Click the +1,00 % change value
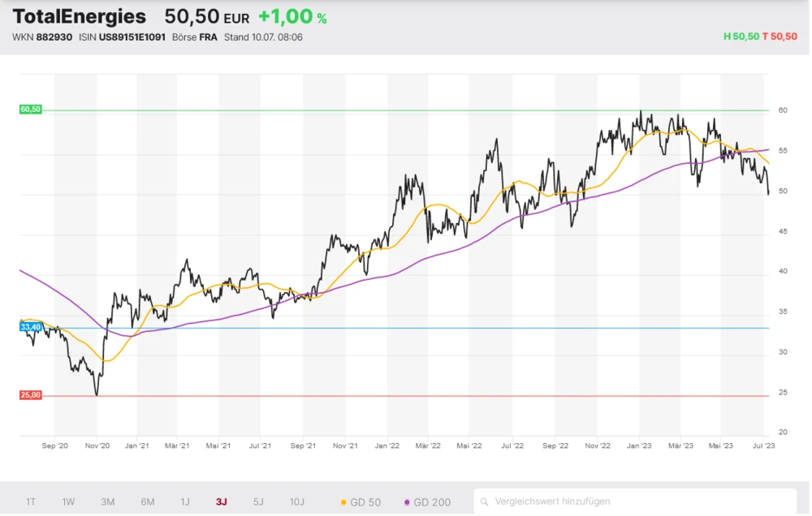This screenshot has height=516, width=812. (292, 17)
